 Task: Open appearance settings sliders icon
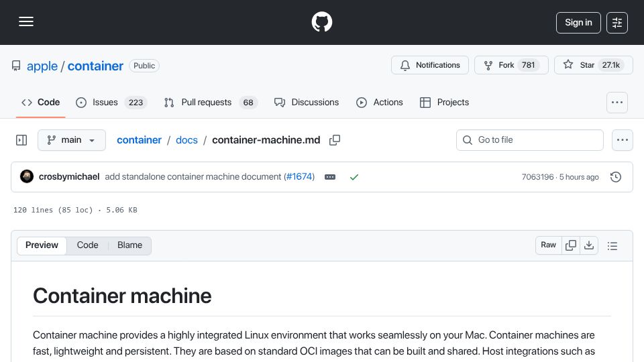[617, 23]
